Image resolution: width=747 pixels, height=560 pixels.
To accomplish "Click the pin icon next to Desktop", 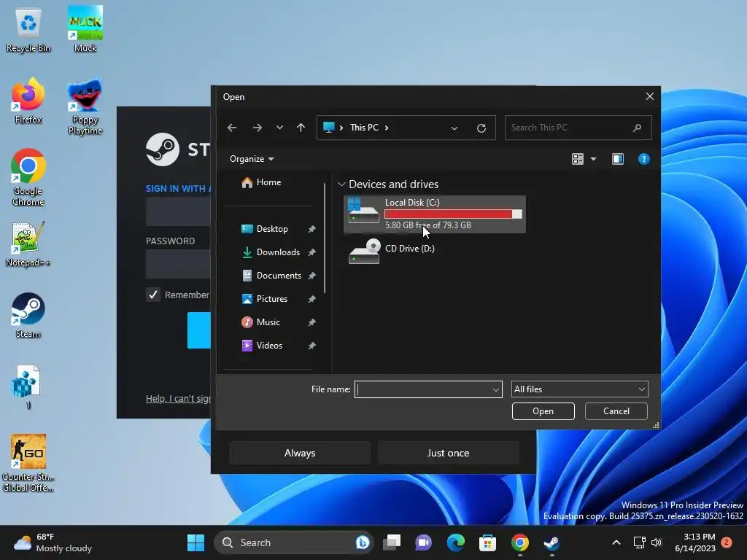I will pos(311,229).
